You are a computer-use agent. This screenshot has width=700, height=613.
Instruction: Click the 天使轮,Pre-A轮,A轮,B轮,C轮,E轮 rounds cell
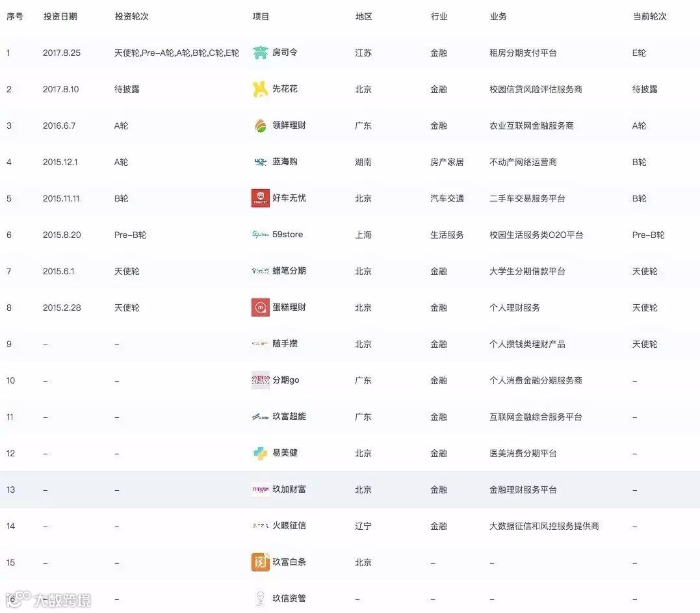[x=177, y=53]
